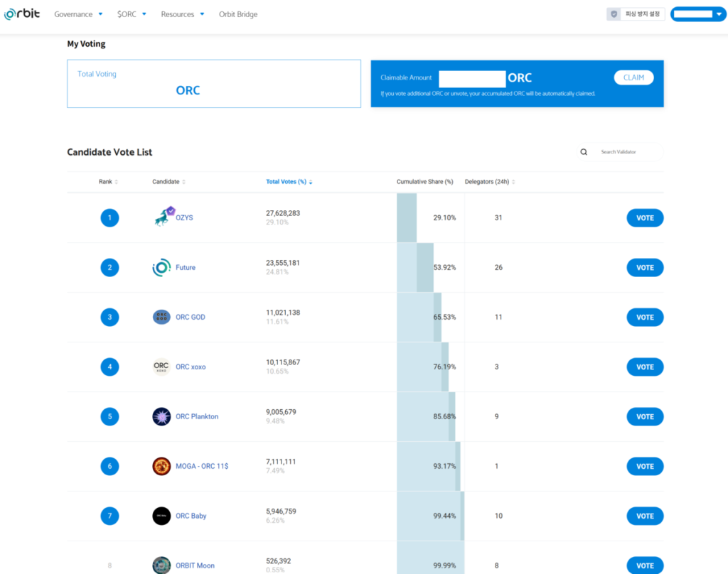
Task: Click the Cumulative Share (%) header
Action: [x=425, y=181]
